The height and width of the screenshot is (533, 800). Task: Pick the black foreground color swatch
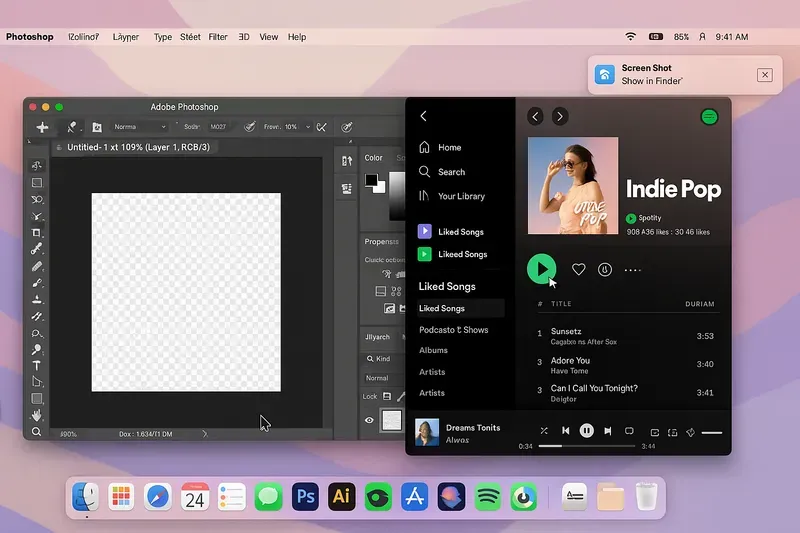[371, 181]
